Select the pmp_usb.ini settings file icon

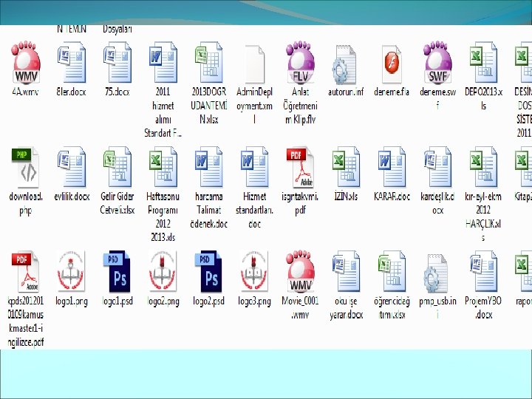click(x=437, y=273)
